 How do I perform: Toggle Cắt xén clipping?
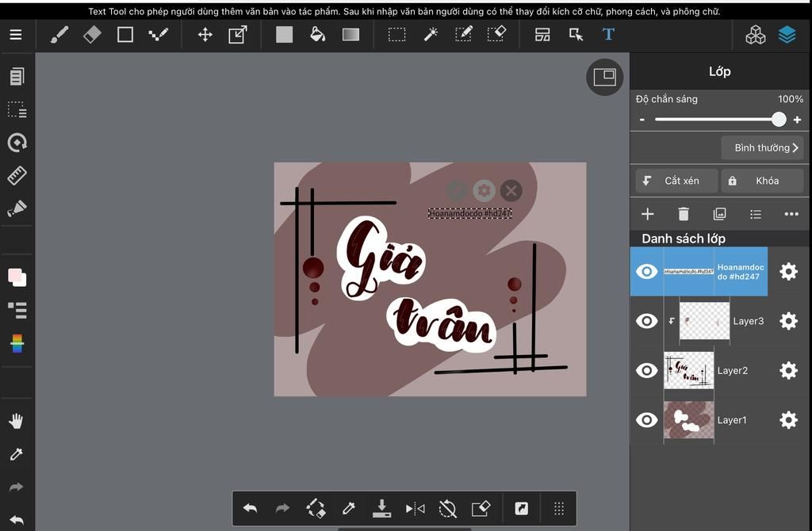(676, 181)
